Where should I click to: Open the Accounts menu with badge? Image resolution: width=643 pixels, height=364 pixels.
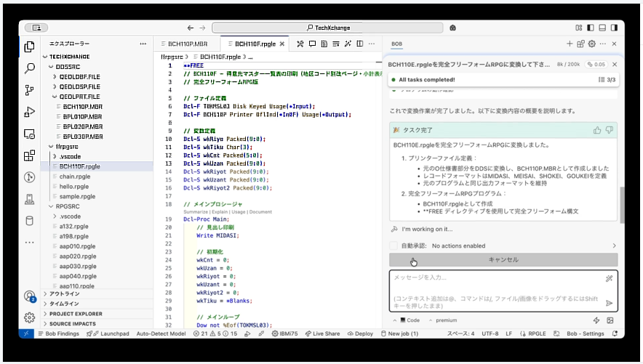[x=29, y=296]
